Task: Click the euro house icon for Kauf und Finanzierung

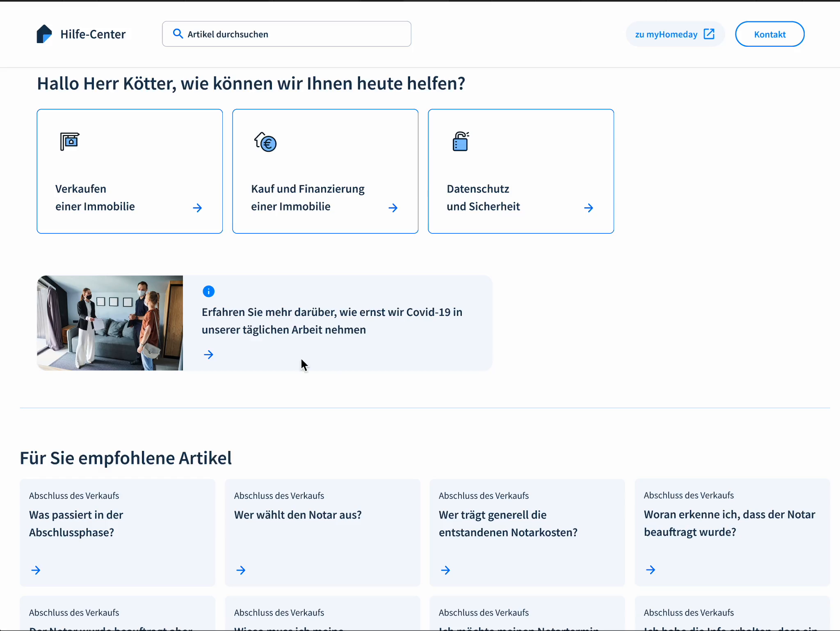Action: point(265,142)
